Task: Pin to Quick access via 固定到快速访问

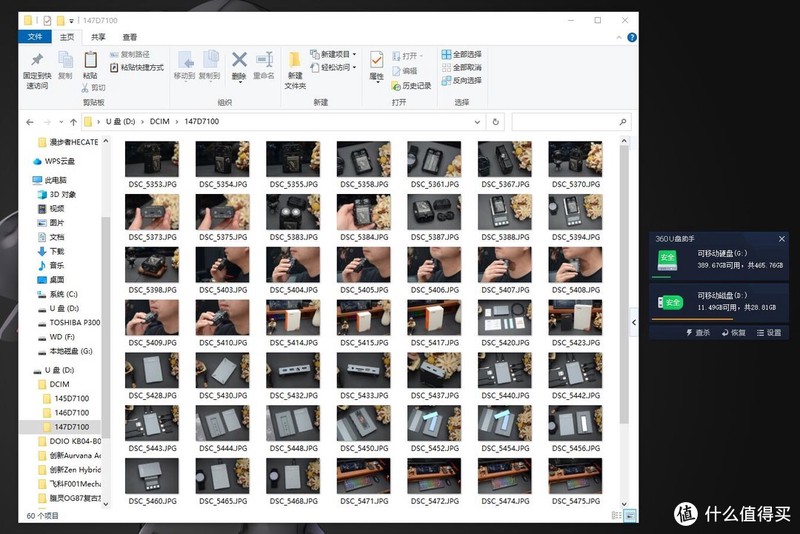Action: 37,71
